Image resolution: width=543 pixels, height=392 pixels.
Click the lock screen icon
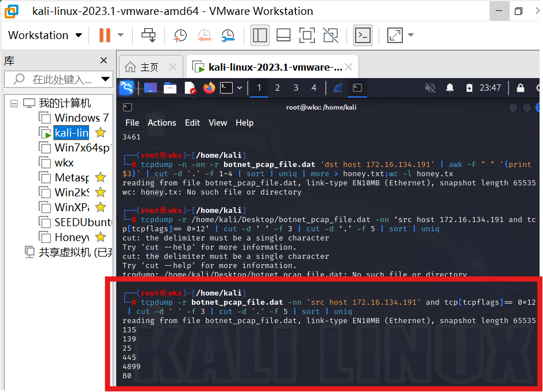click(521, 88)
